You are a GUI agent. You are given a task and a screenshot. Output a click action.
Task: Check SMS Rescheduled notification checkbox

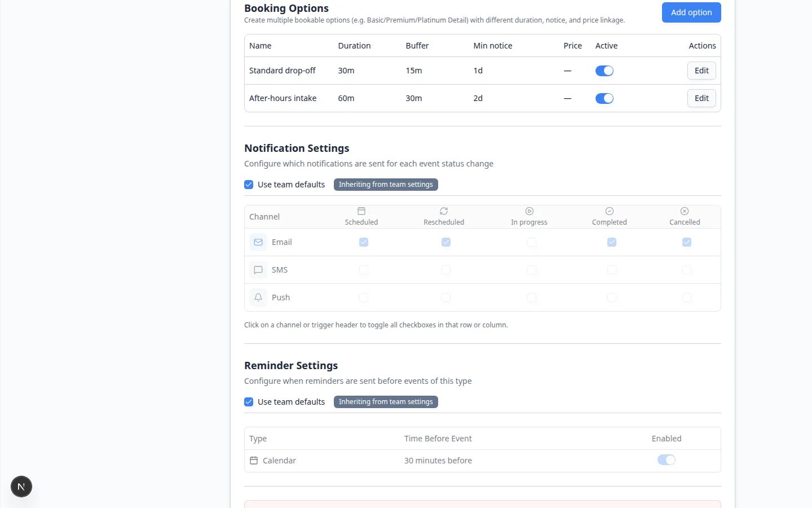[x=446, y=270]
